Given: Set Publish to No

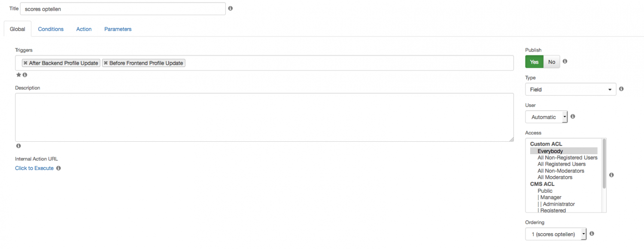Looking at the screenshot, I should [x=552, y=62].
